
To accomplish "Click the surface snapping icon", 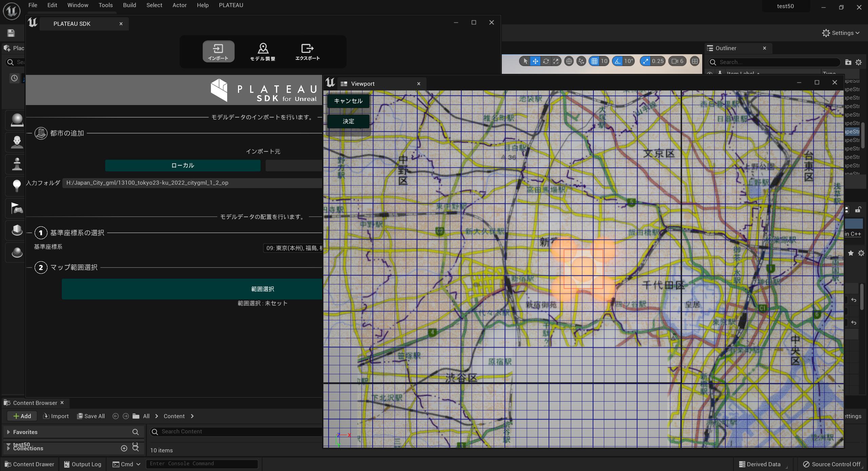I will [x=581, y=61].
